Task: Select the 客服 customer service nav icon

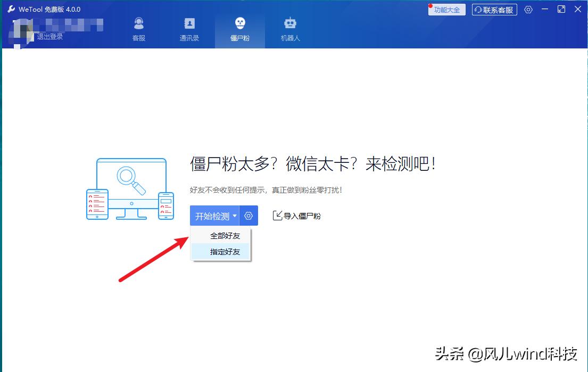Action: pyautogui.click(x=138, y=23)
